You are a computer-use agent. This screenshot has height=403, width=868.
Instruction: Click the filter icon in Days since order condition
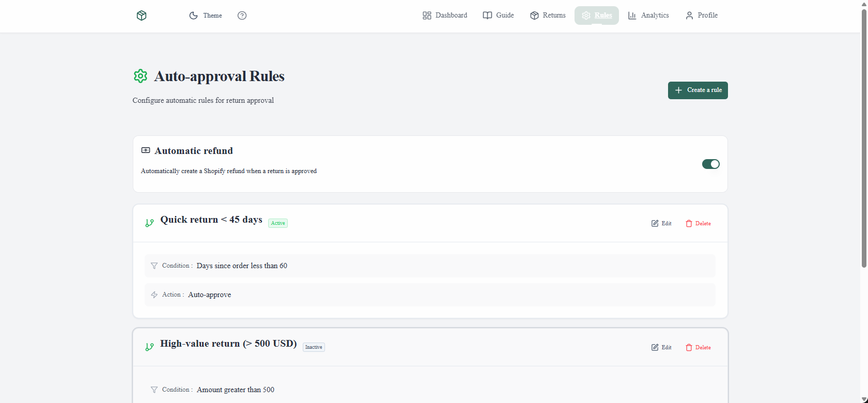(x=154, y=266)
